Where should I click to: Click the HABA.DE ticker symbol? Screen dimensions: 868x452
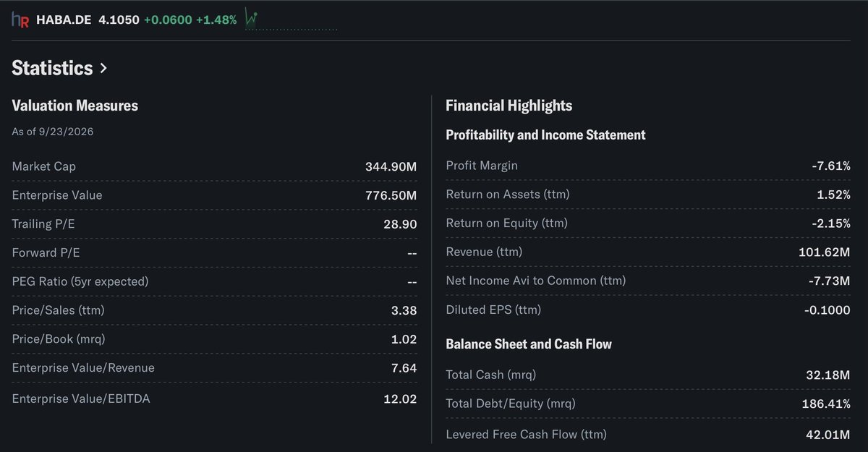(64, 20)
